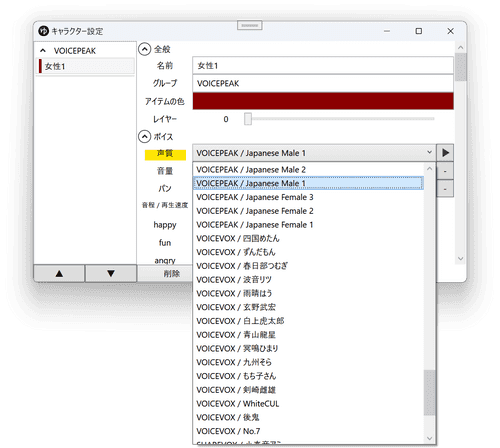The width and height of the screenshot is (500, 448).
Task: Pick VOICEVOX / 波音リツ voice
Action: (x=308, y=280)
